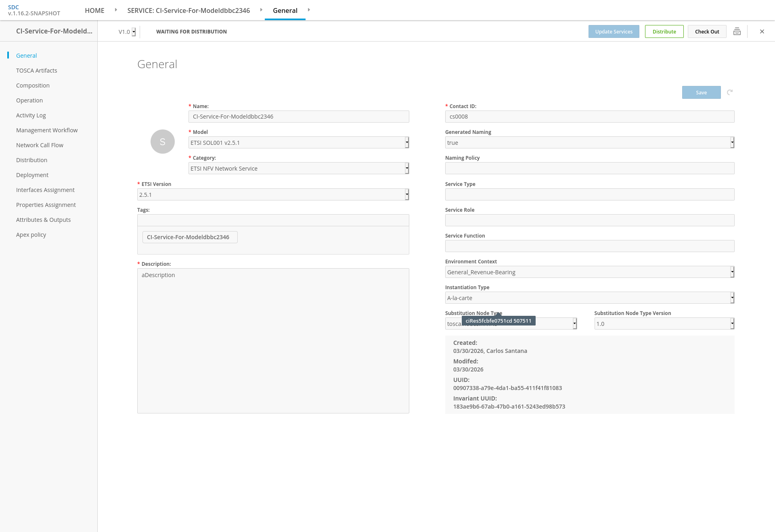Open Generated Naming true dropdown
Image resolution: width=775 pixels, height=532 pixels.
(589, 142)
